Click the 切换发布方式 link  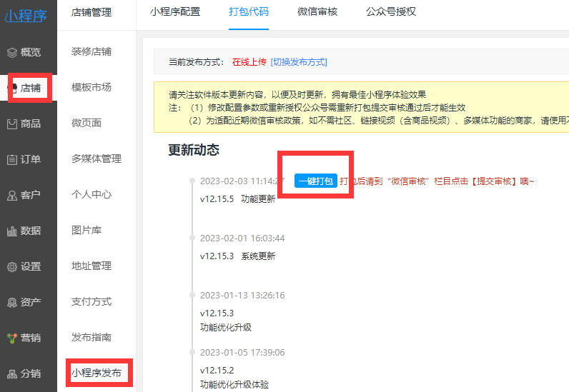[299, 62]
